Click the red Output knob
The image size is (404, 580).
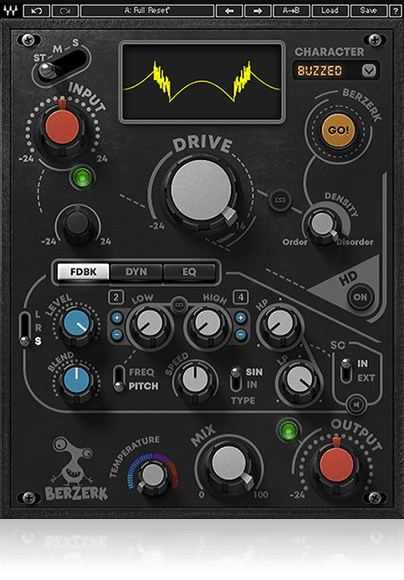coord(336,465)
